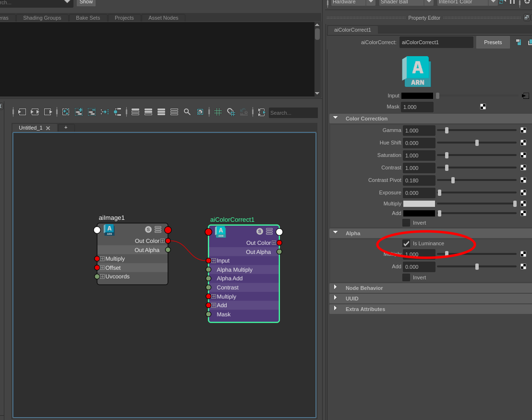Switch to the Shading Groups tab
532x420 pixels.
(x=42, y=18)
